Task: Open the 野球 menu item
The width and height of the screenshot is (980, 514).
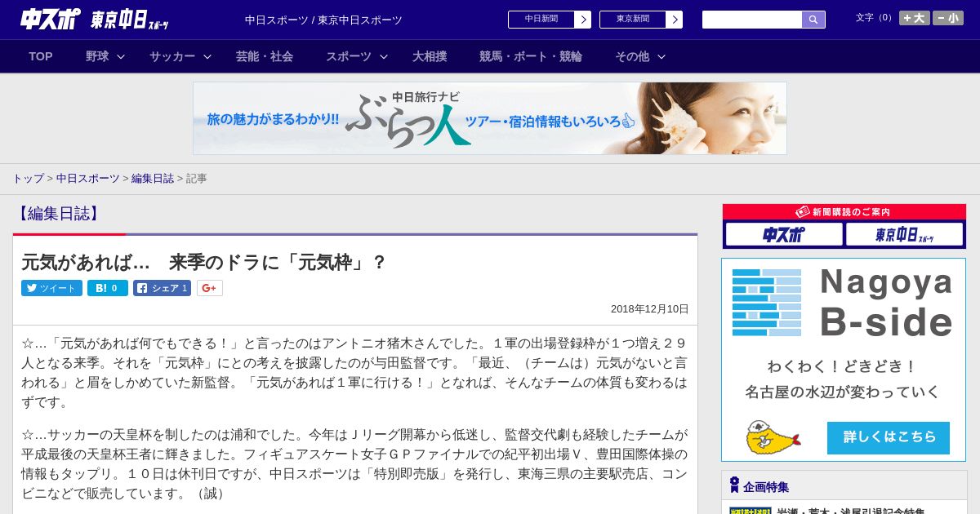Action: [x=97, y=56]
